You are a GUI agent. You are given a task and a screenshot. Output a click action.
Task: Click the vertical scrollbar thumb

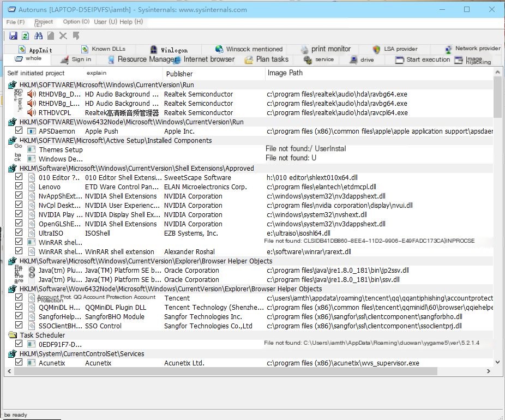[497, 97]
